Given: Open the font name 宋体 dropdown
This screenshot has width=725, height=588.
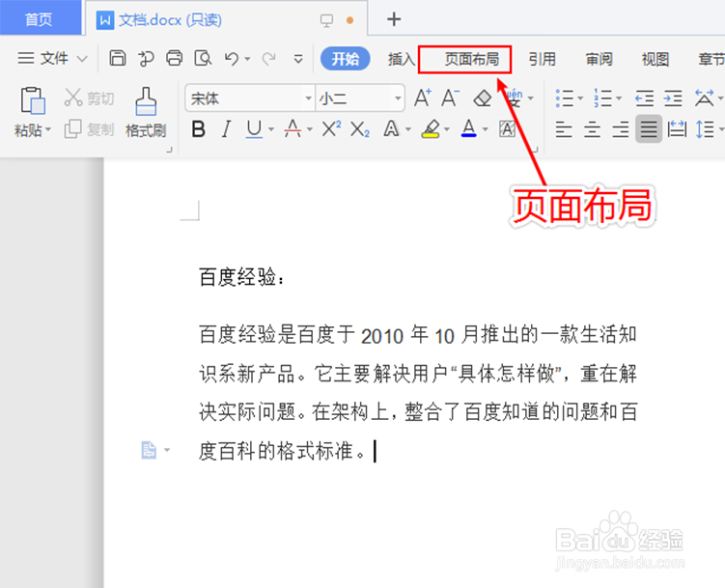Looking at the screenshot, I should 308,98.
